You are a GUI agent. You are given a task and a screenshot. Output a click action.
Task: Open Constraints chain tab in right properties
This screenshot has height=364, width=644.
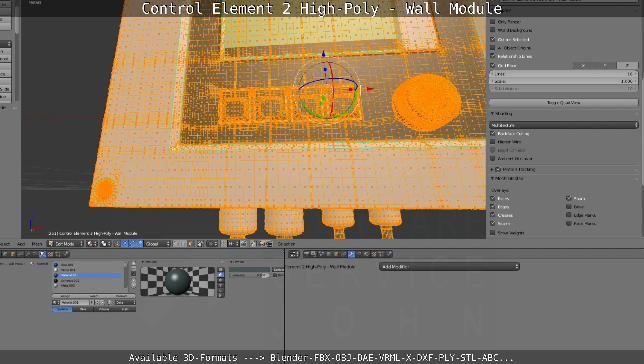click(344, 254)
